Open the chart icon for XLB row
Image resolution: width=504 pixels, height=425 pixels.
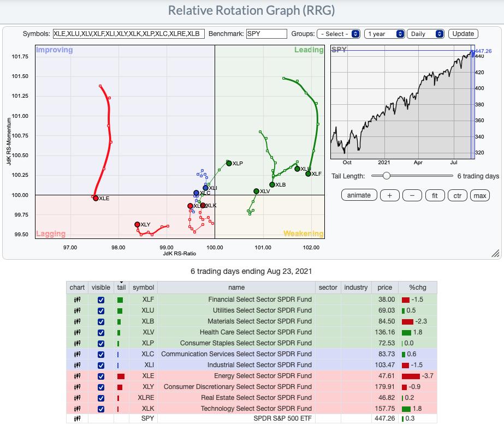click(x=77, y=321)
